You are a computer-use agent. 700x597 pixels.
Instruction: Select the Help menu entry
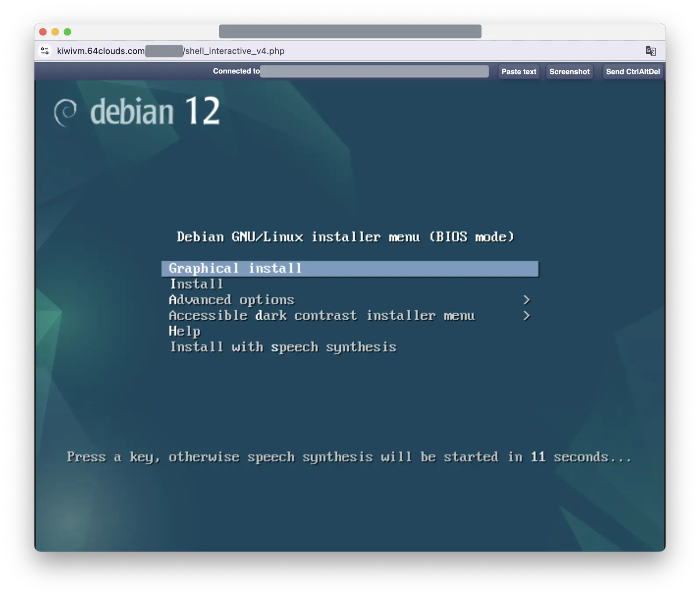tap(185, 332)
